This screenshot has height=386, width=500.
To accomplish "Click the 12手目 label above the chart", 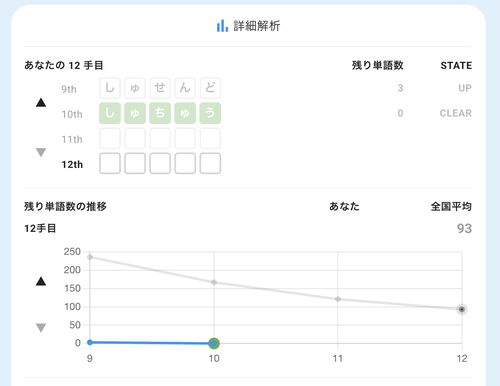I will pyautogui.click(x=40, y=229).
